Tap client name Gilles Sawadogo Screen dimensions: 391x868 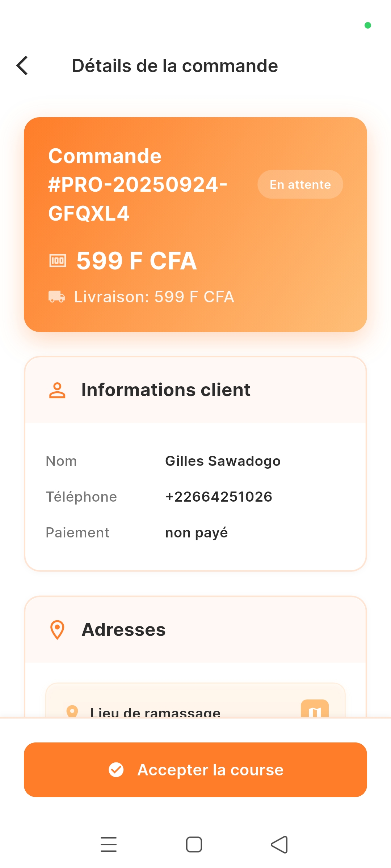(223, 461)
